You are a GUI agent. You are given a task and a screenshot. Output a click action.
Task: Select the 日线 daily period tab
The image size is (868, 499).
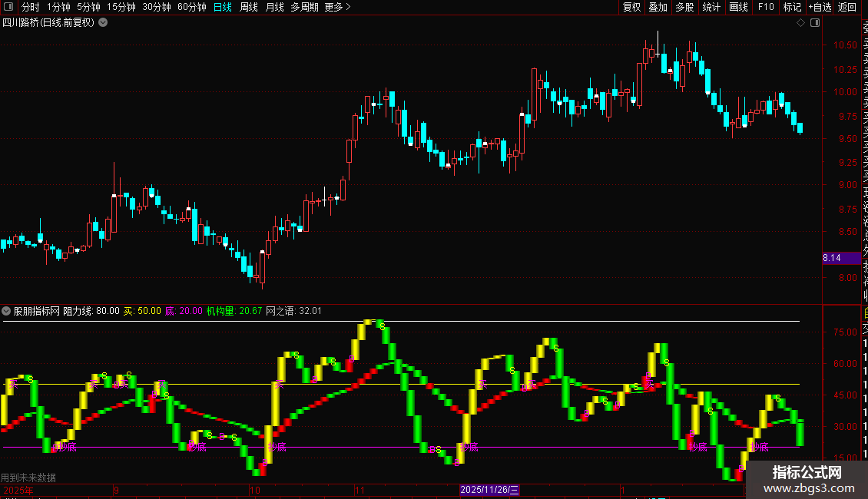[223, 7]
